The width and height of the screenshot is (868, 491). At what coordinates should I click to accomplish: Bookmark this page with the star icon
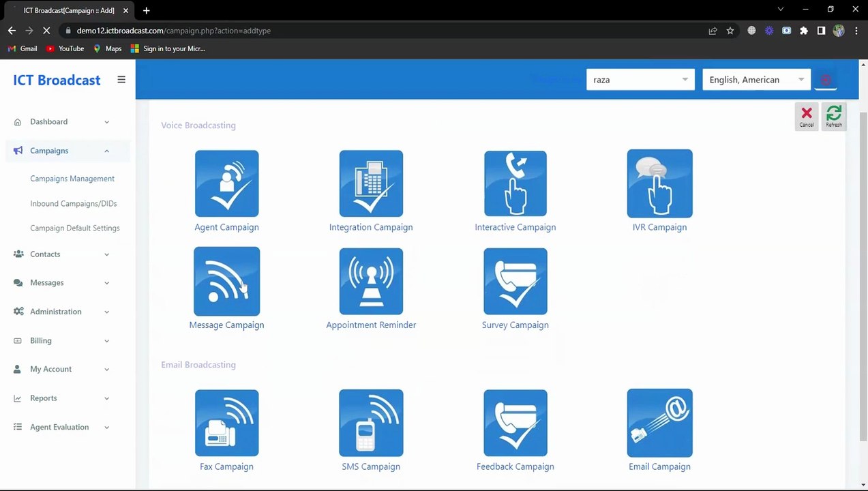pos(730,31)
